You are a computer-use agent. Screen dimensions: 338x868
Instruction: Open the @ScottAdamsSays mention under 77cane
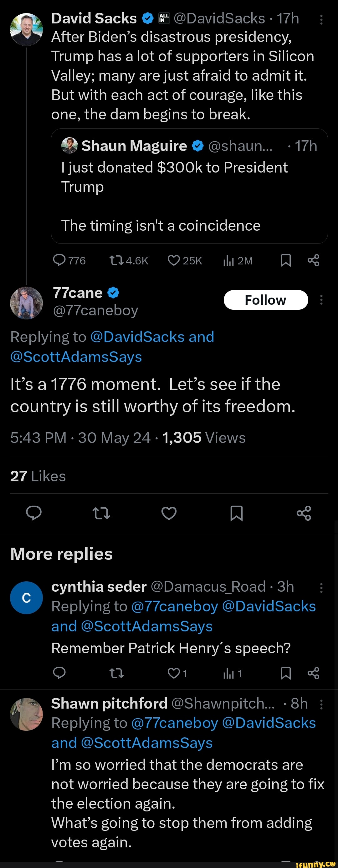point(76,357)
